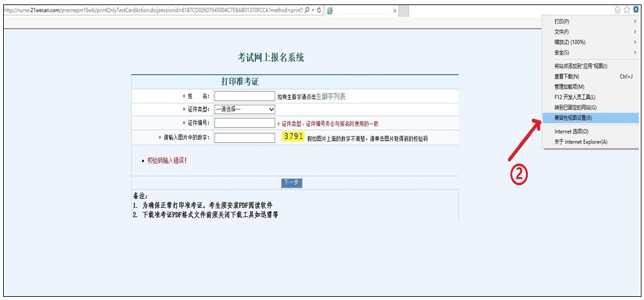Image resolution: width=644 pixels, height=300 pixels.
Task: Expand the 文件(F) submenu
Action: [590, 32]
